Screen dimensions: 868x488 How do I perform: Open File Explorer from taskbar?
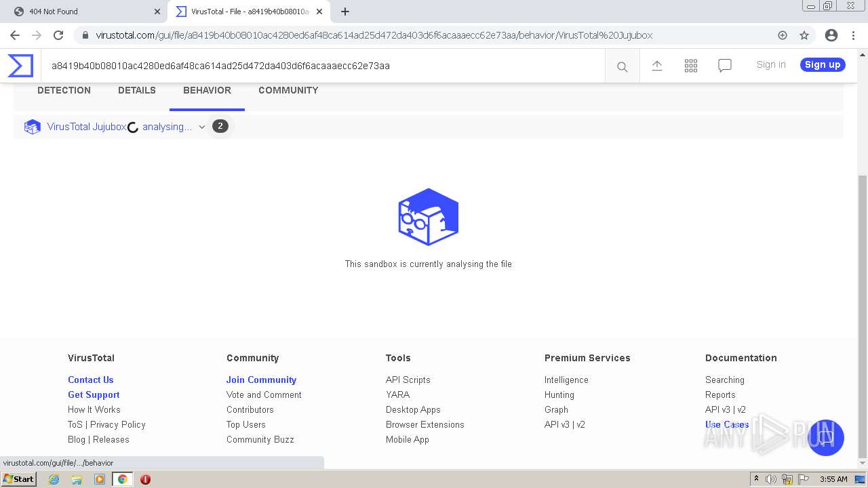click(77, 479)
